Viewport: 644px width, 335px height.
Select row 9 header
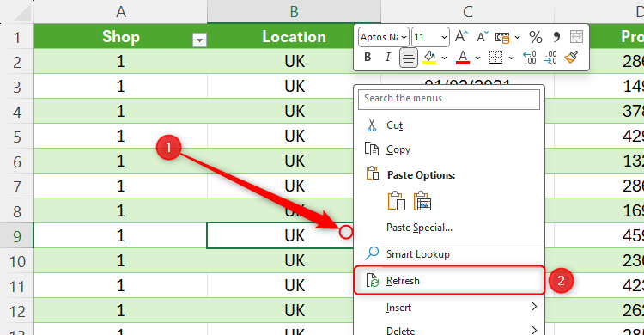point(17,236)
